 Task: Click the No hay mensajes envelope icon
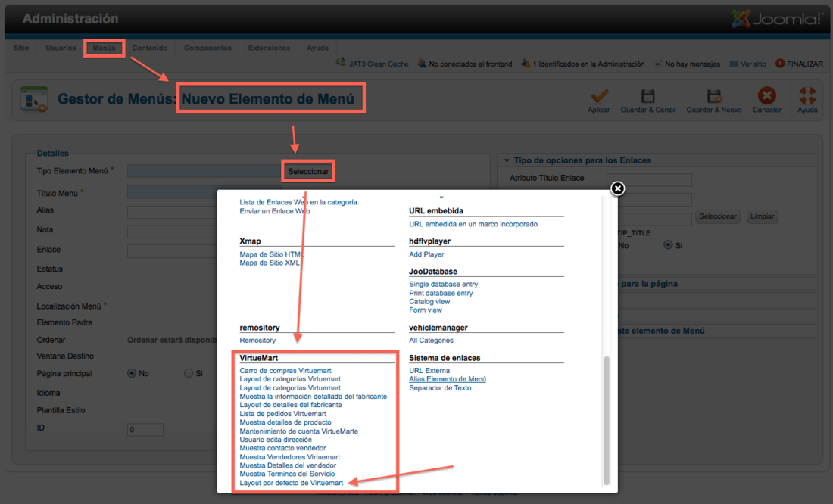click(658, 64)
